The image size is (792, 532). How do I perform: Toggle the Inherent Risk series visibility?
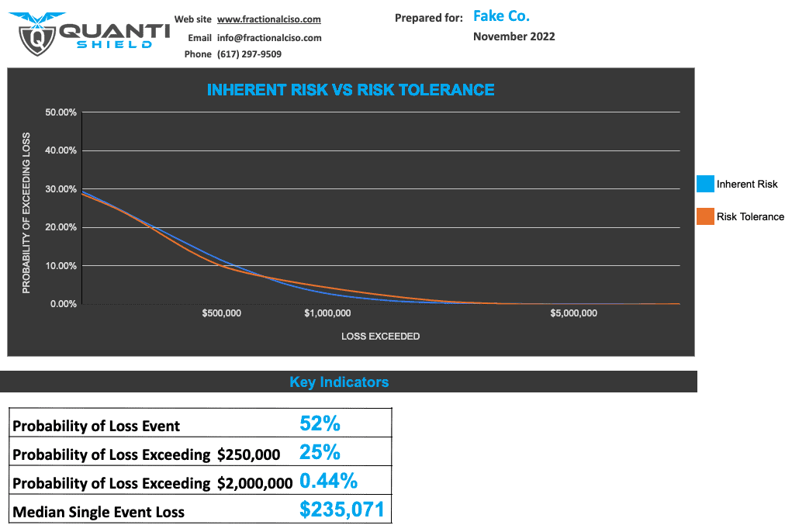point(747,184)
